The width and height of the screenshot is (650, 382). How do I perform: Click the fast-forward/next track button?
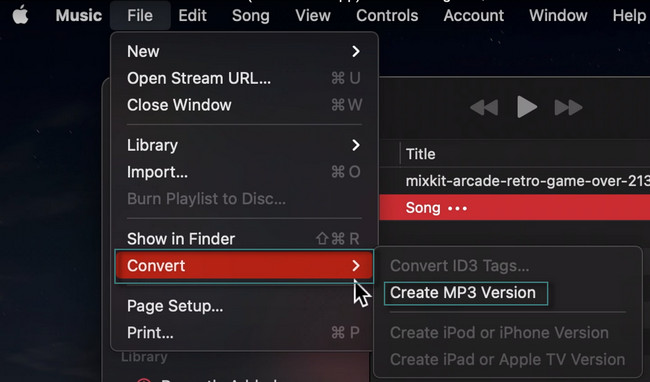[x=568, y=107]
